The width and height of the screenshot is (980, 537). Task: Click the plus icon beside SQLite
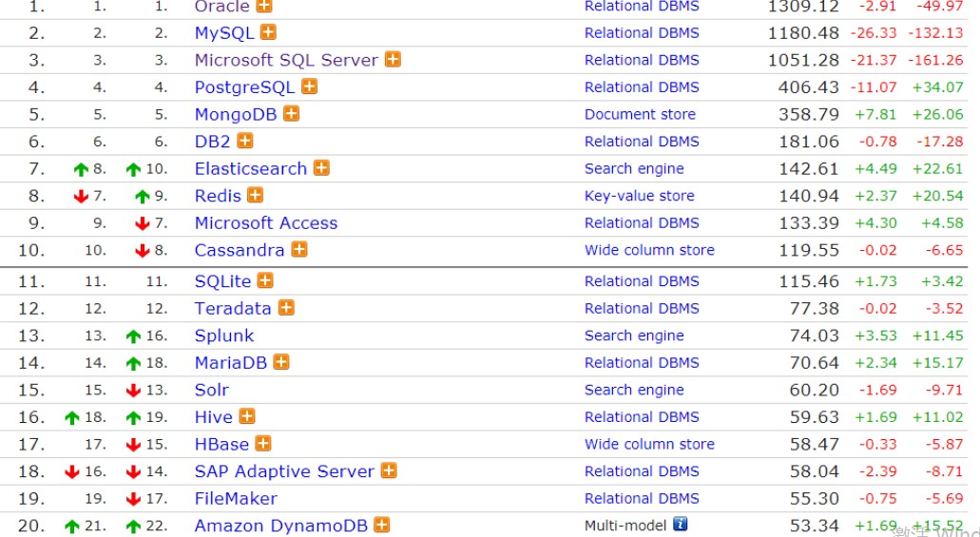click(265, 280)
